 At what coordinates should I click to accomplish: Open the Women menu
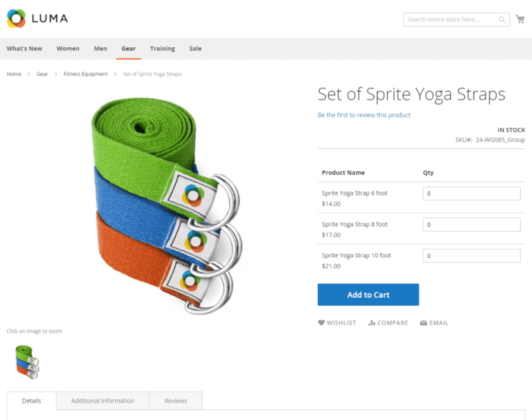68,49
